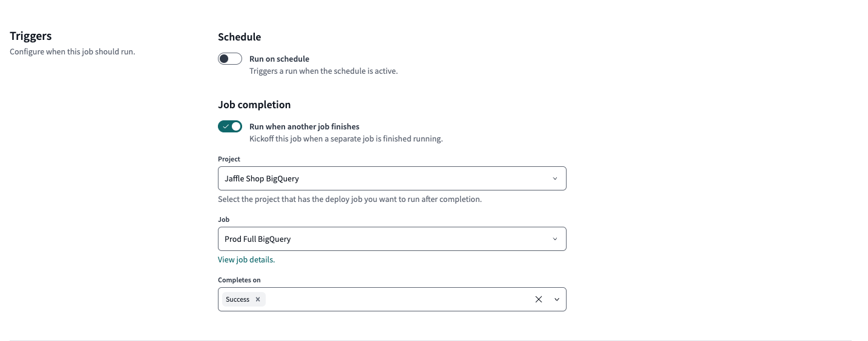Screen dimensions: 868x341
Task: Click the Completes on dropdown chevron
Action: (556, 299)
